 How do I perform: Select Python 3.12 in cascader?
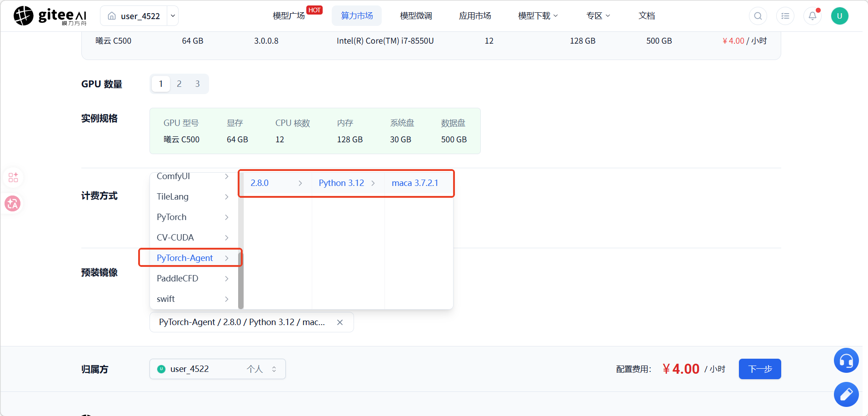click(347, 183)
